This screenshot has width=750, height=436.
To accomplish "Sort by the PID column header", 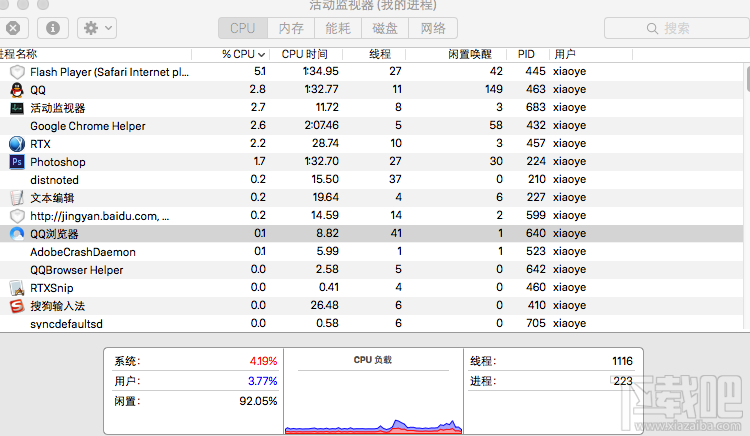I will (526, 54).
